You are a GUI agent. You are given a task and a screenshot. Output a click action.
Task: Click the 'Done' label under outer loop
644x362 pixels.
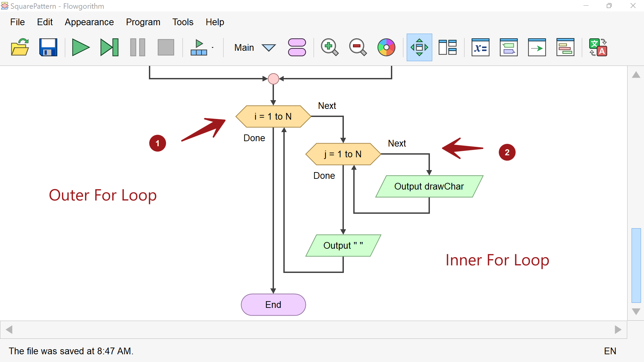point(254,138)
